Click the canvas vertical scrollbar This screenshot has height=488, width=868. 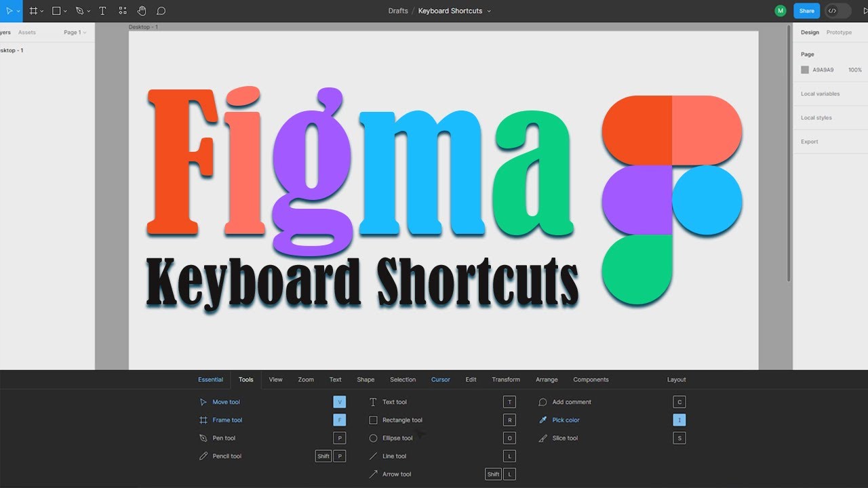[788, 154]
